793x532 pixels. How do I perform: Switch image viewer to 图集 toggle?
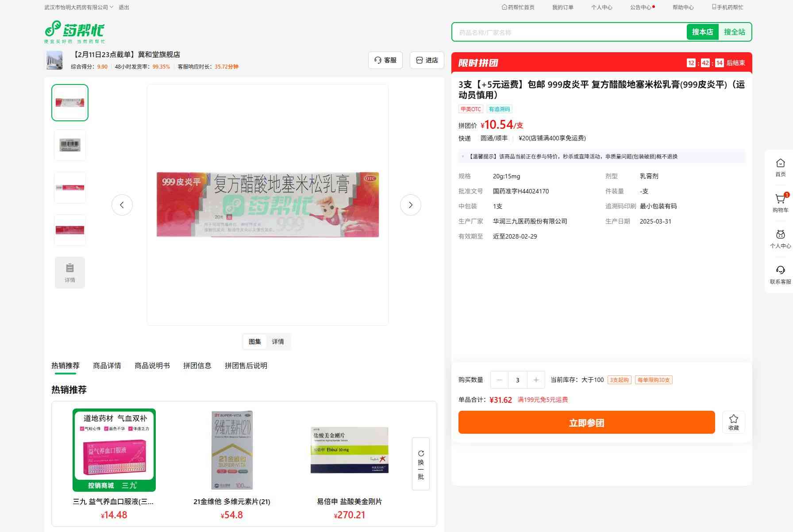pyautogui.click(x=255, y=342)
